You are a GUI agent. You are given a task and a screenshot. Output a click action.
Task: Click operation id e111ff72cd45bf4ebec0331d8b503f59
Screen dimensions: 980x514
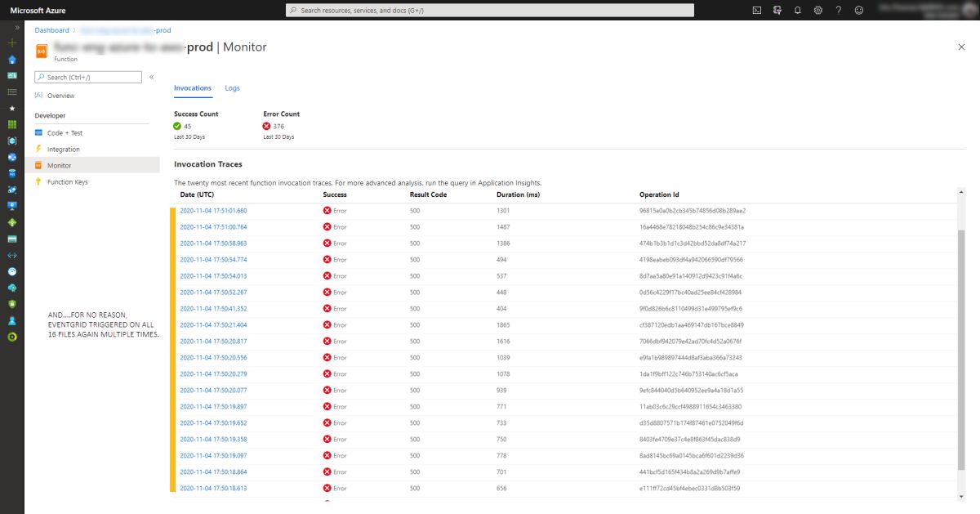690,488
